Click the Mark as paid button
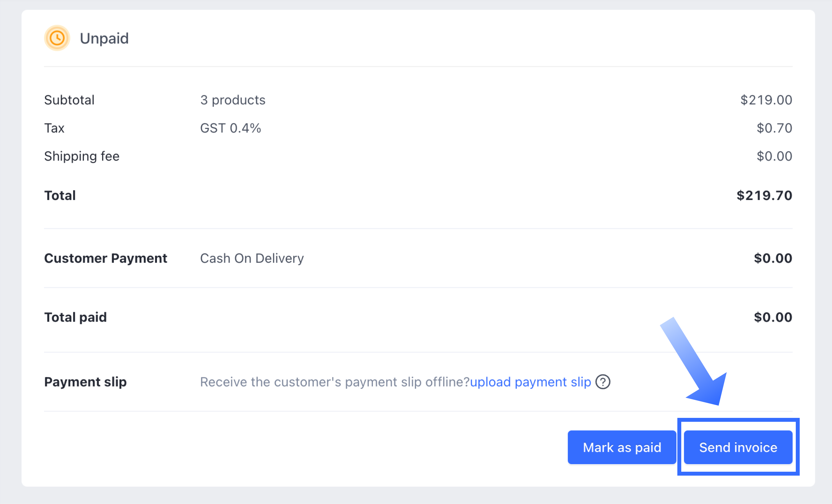Image resolution: width=832 pixels, height=504 pixels. tap(622, 447)
